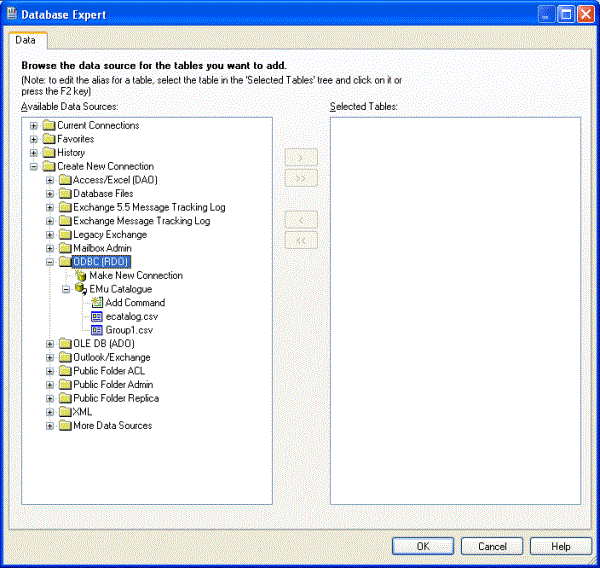The image size is (600, 568).
Task: Select Public Folder Admin tree item
Action: [112, 385]
